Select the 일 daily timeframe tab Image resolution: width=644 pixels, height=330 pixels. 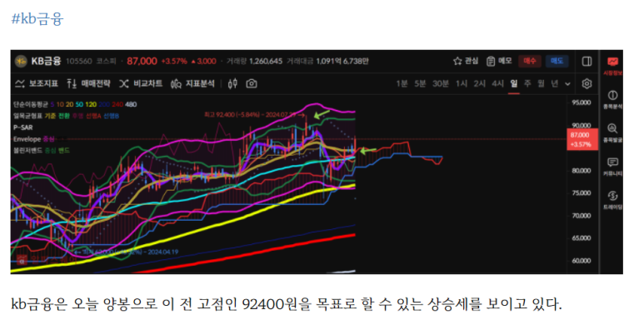coord(514,84)
